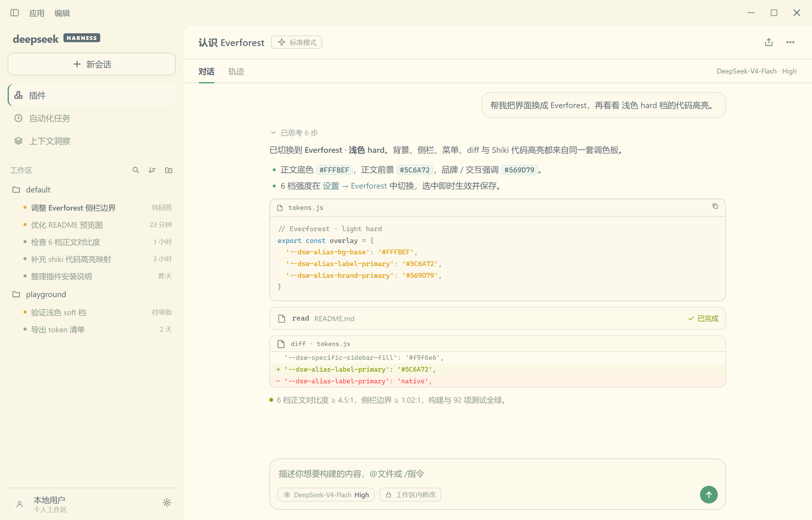The width and height of the screenshot is (812, 520).
Task: Copy the tokens.js code block
Action: coord(715,206)
